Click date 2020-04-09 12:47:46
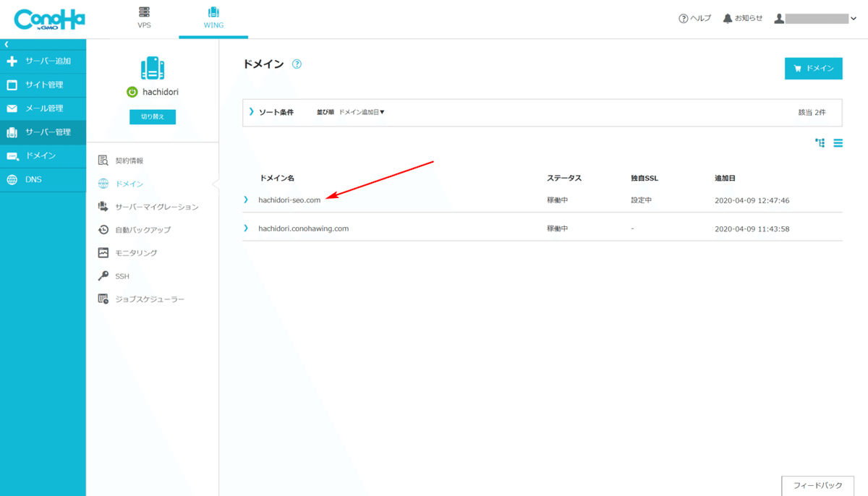Viewport: 868px width, 496px height. (x=752, y=200)
